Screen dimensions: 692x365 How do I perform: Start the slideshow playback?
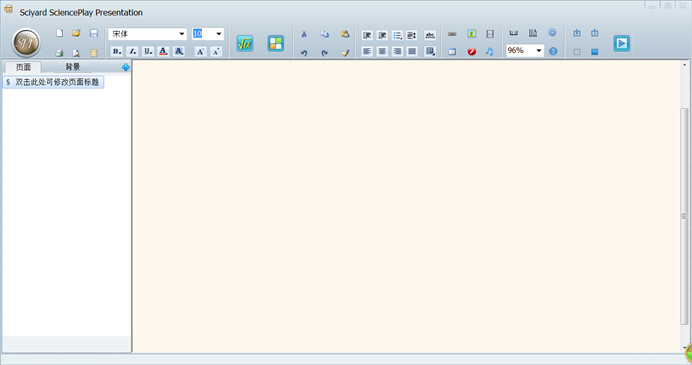(622, 43)
